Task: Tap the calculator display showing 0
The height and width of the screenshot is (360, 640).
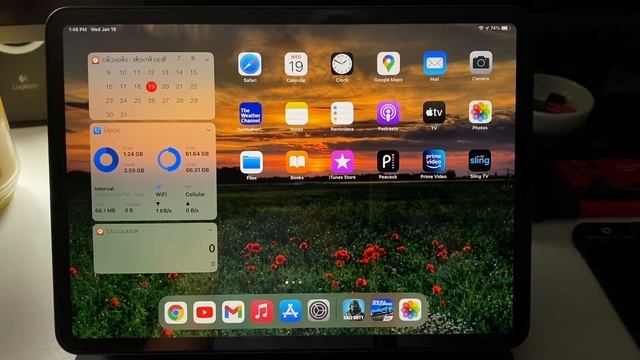Action: pyautogui.click(x=211, y=248)
